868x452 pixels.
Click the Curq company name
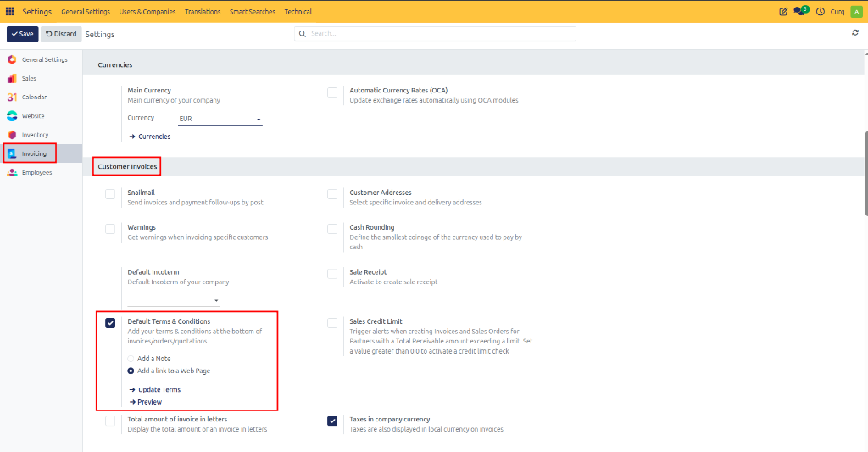click(837, 12)
